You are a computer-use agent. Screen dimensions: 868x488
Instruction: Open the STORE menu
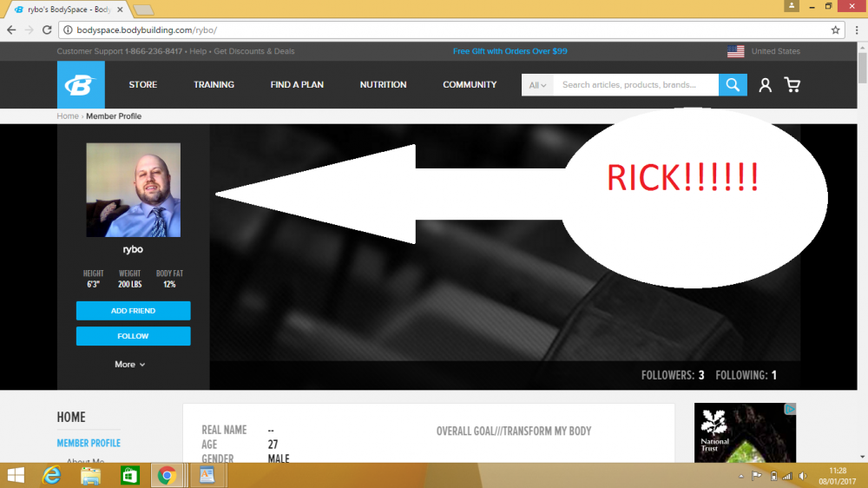[x=143, y=85]
